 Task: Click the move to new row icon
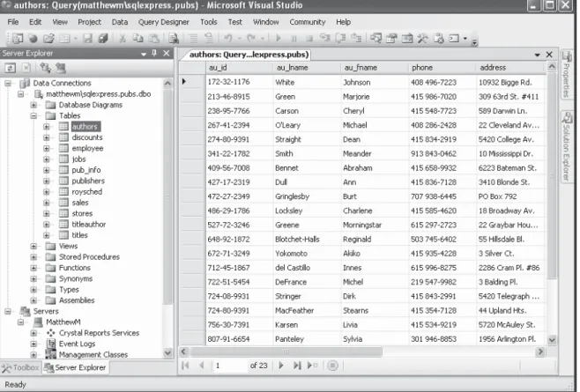(x=313, y=366)
